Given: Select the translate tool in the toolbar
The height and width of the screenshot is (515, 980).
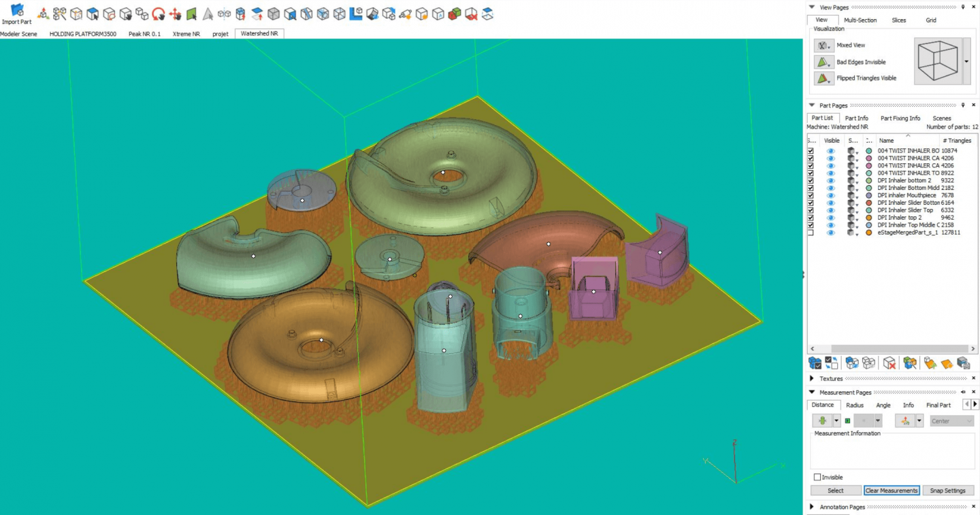Looking at the screenshot, I should coord(176,13).
